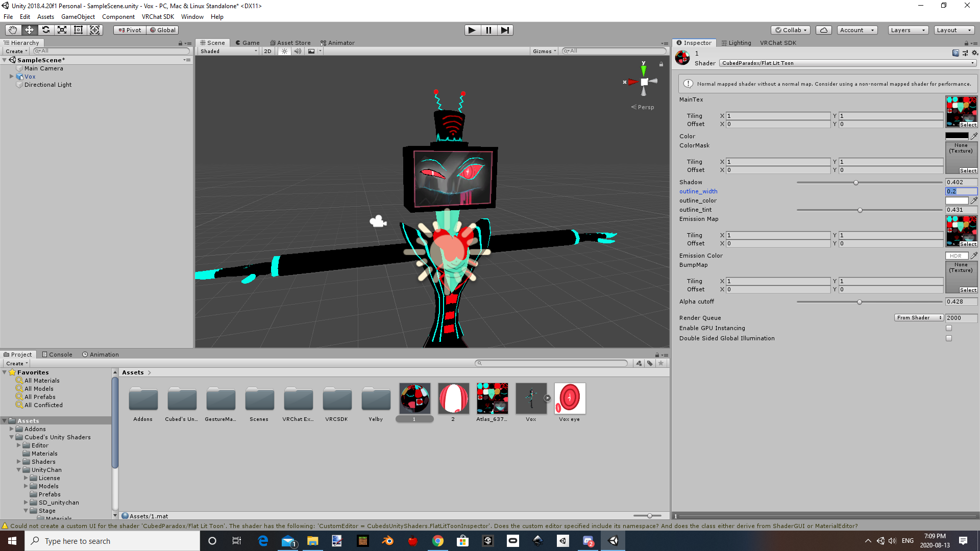Image resolution: width=980 pixels, height=551 pixels.
Task: Toggle 2D view mode in Scene view
Action: coord(267,51)
